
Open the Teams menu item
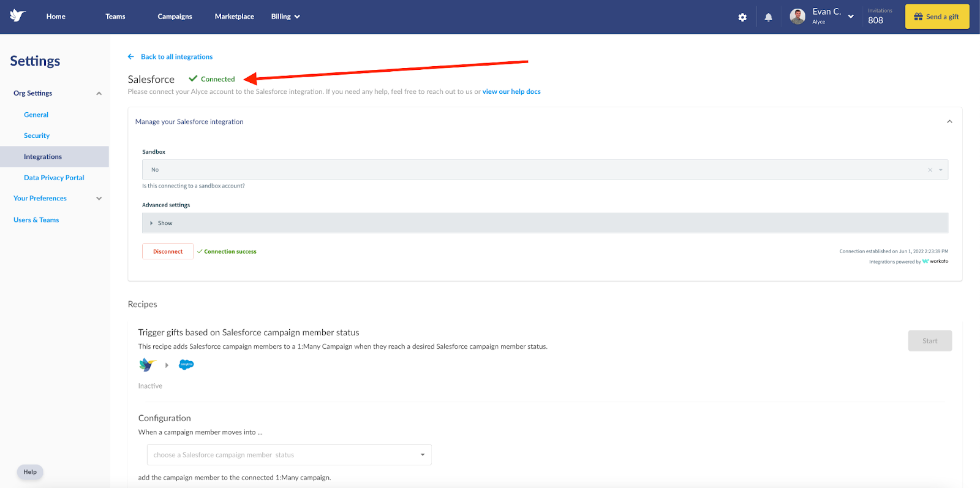coord(115,17)
